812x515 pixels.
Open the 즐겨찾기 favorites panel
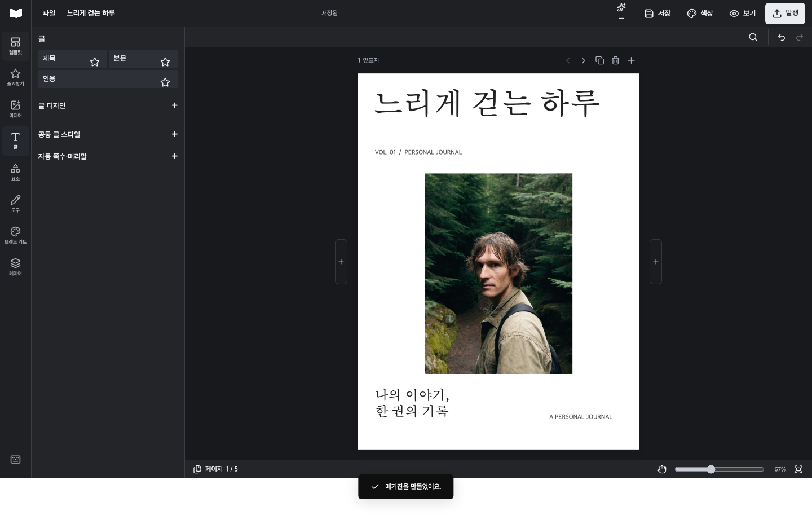15,77
